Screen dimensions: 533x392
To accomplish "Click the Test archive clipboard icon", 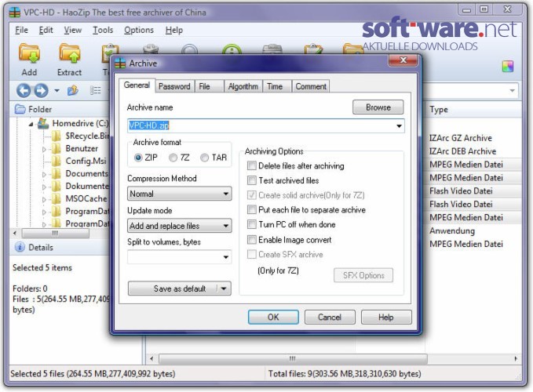I will point(108,53).
